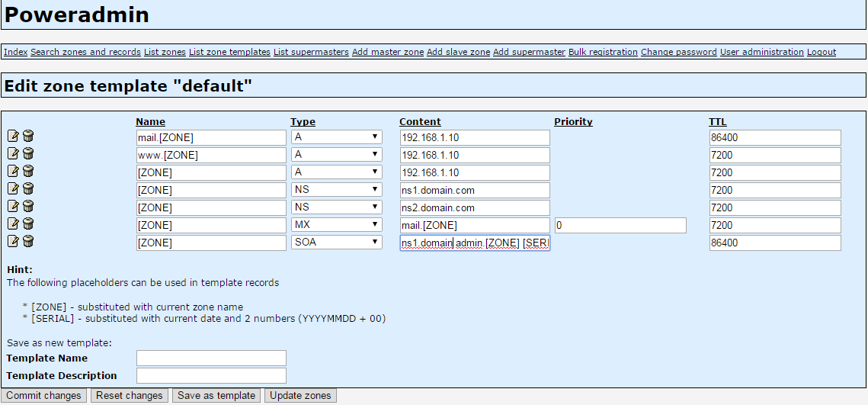Sort by TTL column header
The width and height of the screenshot is (868, 405).
point(718,122)
